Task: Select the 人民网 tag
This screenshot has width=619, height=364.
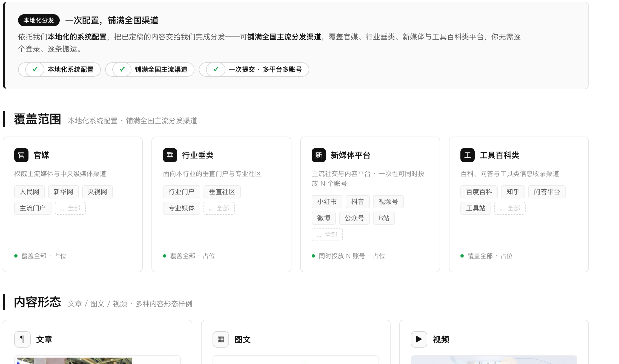Action: click(30, 192)
